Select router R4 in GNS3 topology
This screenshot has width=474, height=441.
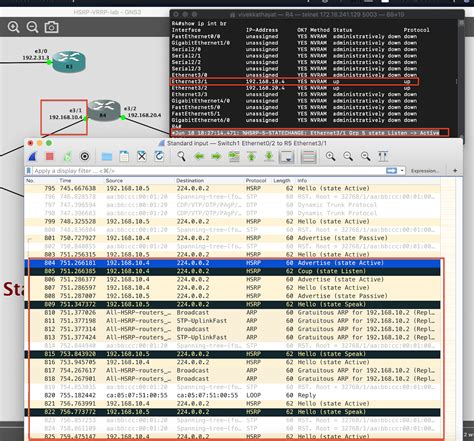click(x=104, y=110)
